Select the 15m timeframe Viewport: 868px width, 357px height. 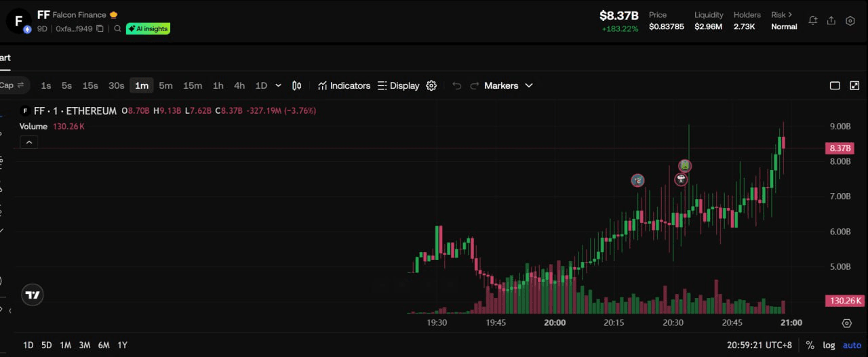(x=193, y=85)
